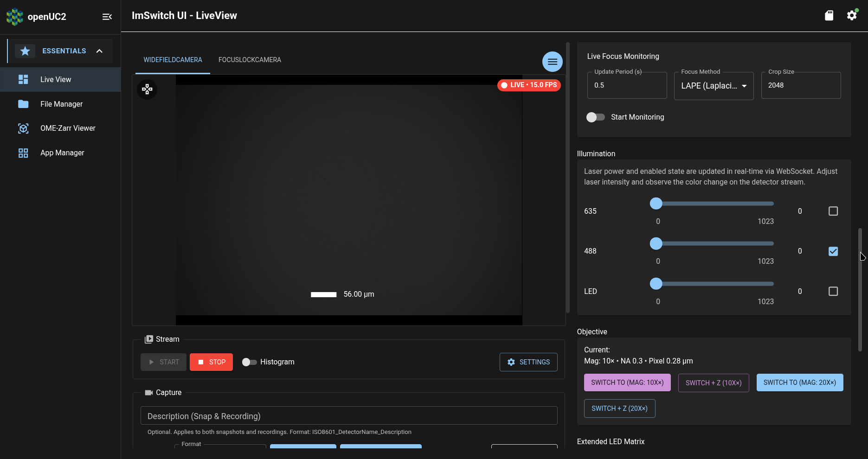Screen dimensions: 868x459
Task: Click the Description (Snap & Recording) text field
Action: (348, 415)
